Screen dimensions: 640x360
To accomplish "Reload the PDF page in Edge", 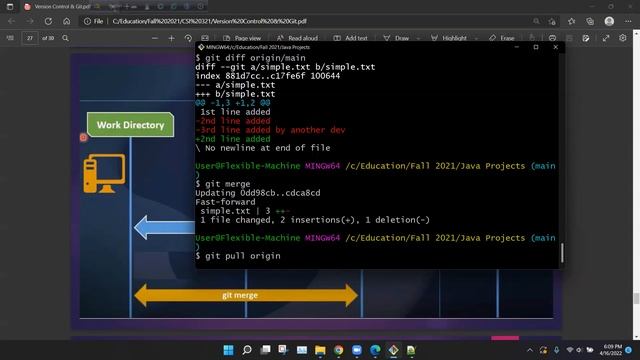I will click(x=48, y=21).
